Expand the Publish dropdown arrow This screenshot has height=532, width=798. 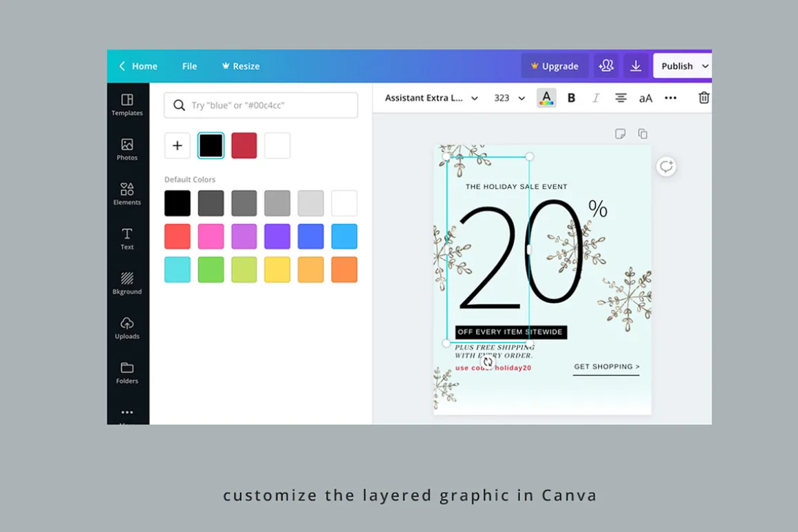click(x=705, y=66)
